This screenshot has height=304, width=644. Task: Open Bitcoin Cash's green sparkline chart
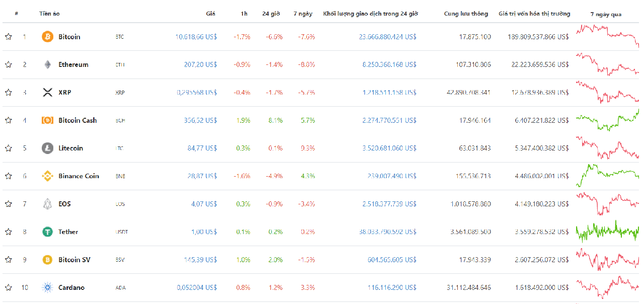607,120
